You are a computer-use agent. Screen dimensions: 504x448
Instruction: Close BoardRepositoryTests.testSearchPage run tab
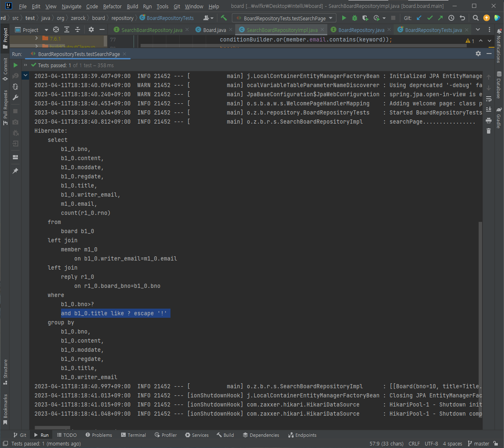(x=124, y=54)
